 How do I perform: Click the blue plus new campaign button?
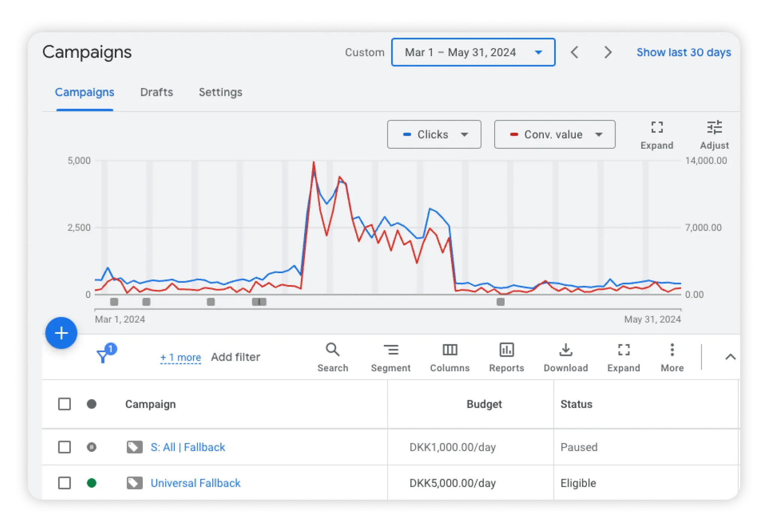click(x=61, y=333)
